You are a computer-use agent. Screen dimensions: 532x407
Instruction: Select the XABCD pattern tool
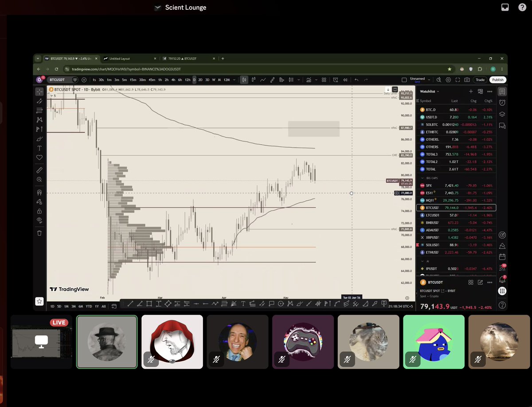[39, 120]
